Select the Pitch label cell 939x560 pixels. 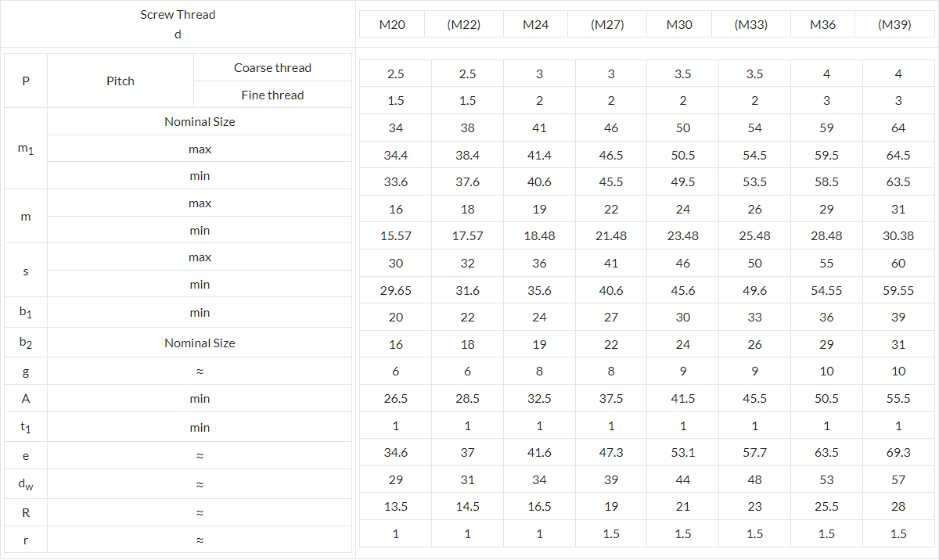121,81
